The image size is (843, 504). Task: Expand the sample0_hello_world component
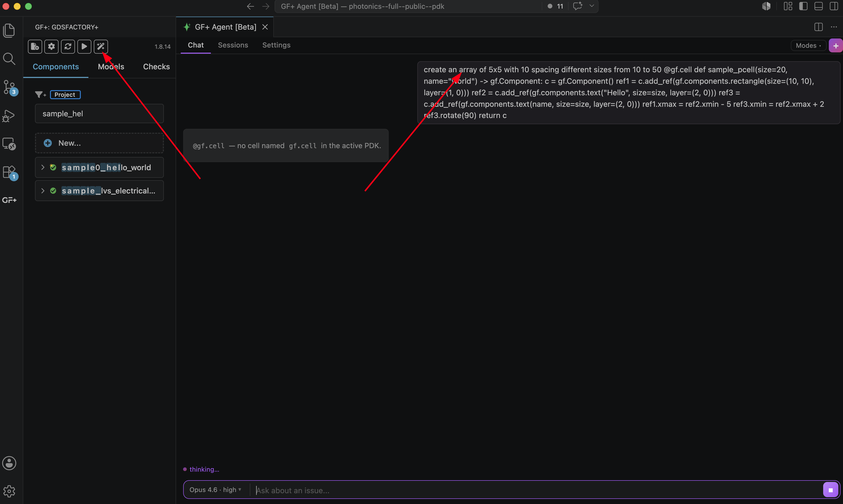[43, 167]
